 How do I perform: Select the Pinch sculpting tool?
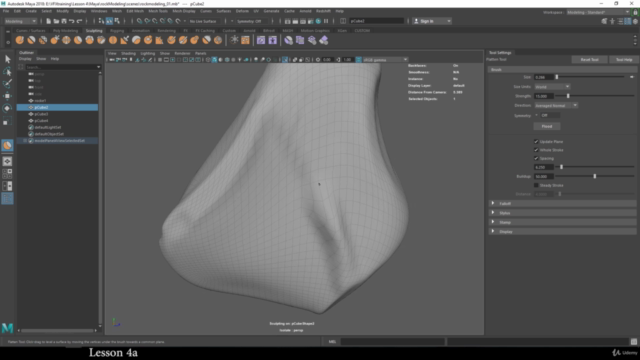click(66, 40)
